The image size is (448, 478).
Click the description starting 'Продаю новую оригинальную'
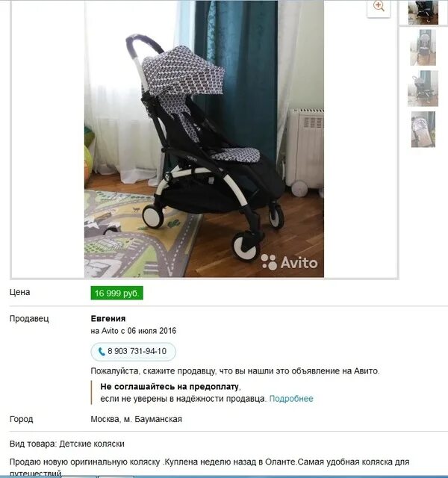209,468
